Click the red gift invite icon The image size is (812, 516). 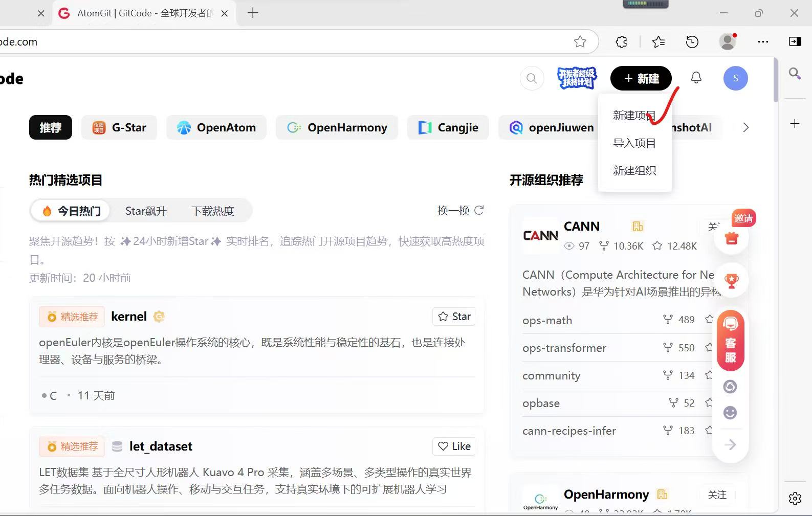coord(732,238)
